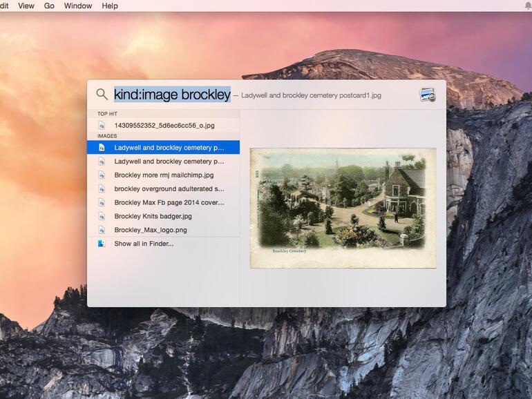Viewport: 532px width, 399px height.
Task: Select brockley overground adulterated result
Action: point(164,189)
